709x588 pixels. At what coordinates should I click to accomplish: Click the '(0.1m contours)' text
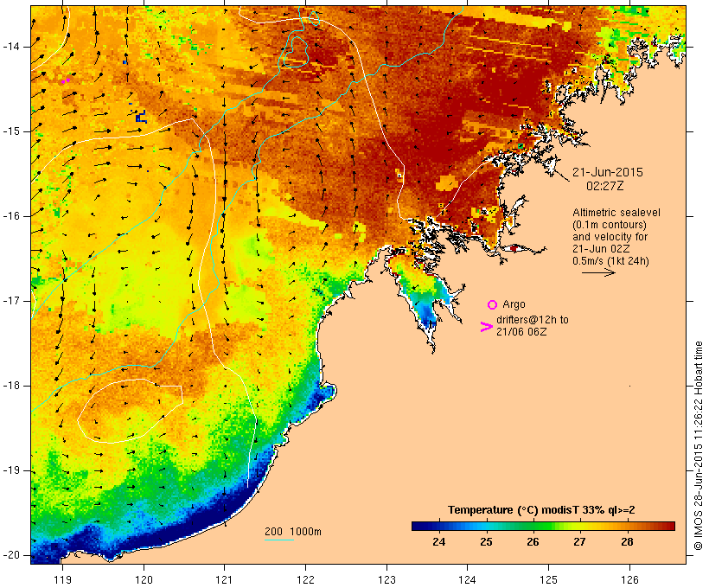click(610, 225)
